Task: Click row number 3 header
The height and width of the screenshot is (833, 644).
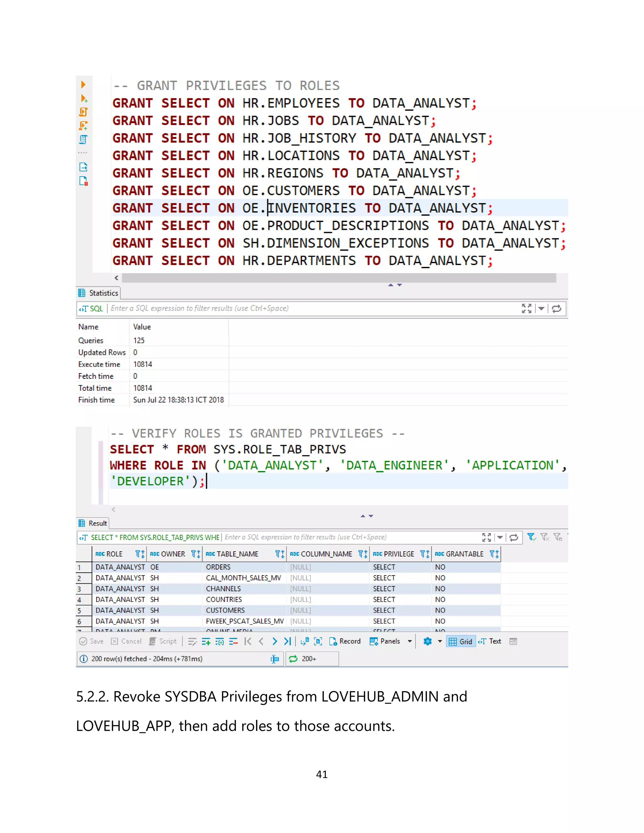Action: (84, 589)
